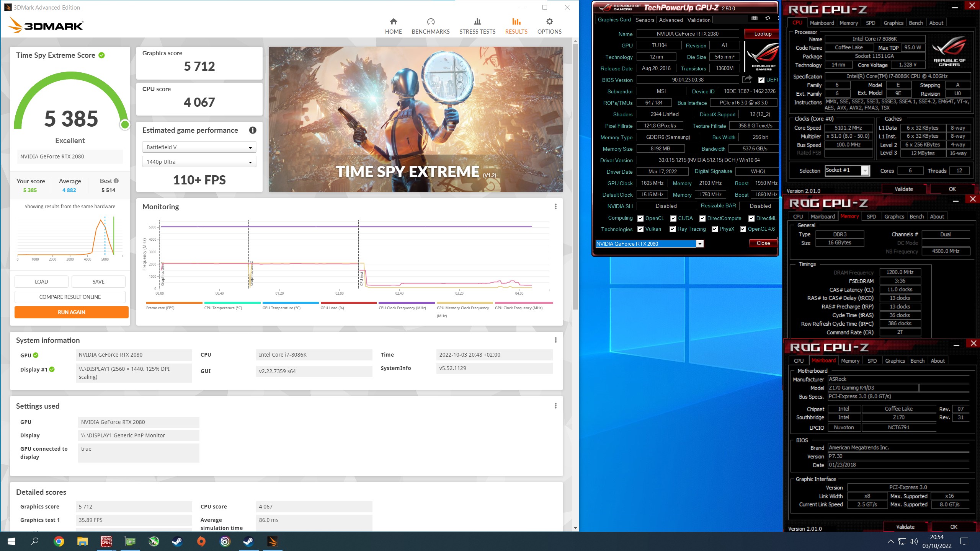This screenshot has width=980, height=551.
Task: Click LOAD result button
Action: point(41,282)
